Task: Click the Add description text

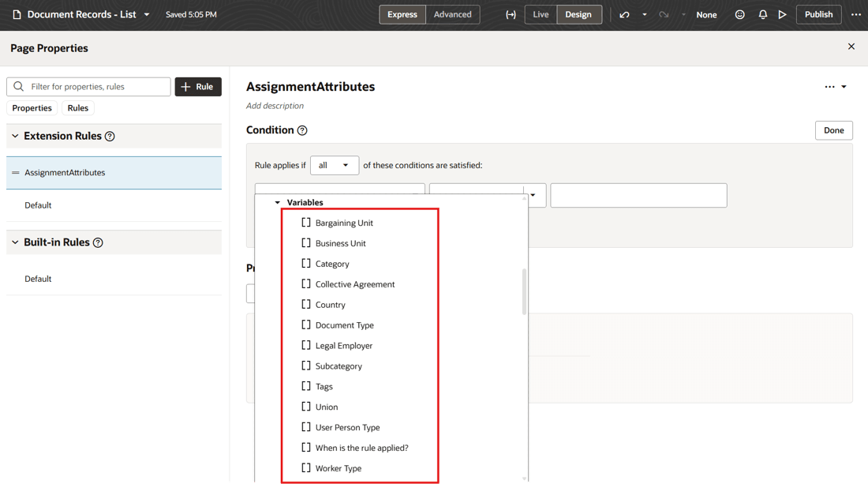Action: click(x=275, y=106)
